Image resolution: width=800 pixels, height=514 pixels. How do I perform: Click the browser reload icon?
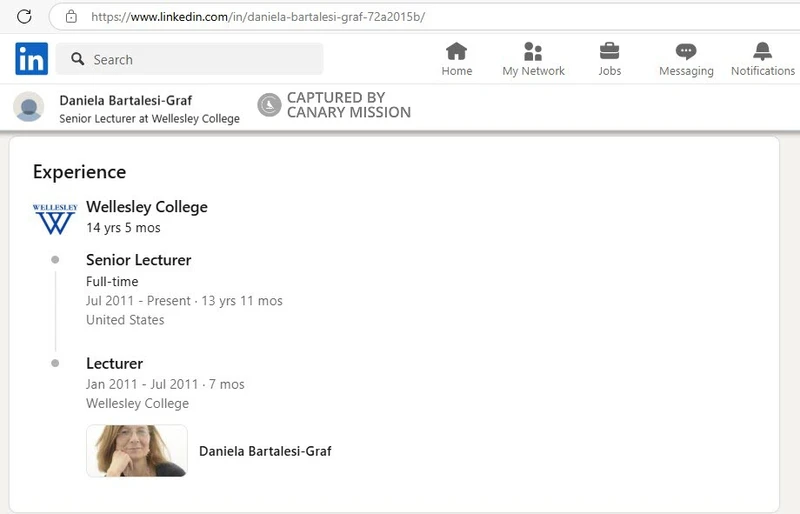pos(24,16)
